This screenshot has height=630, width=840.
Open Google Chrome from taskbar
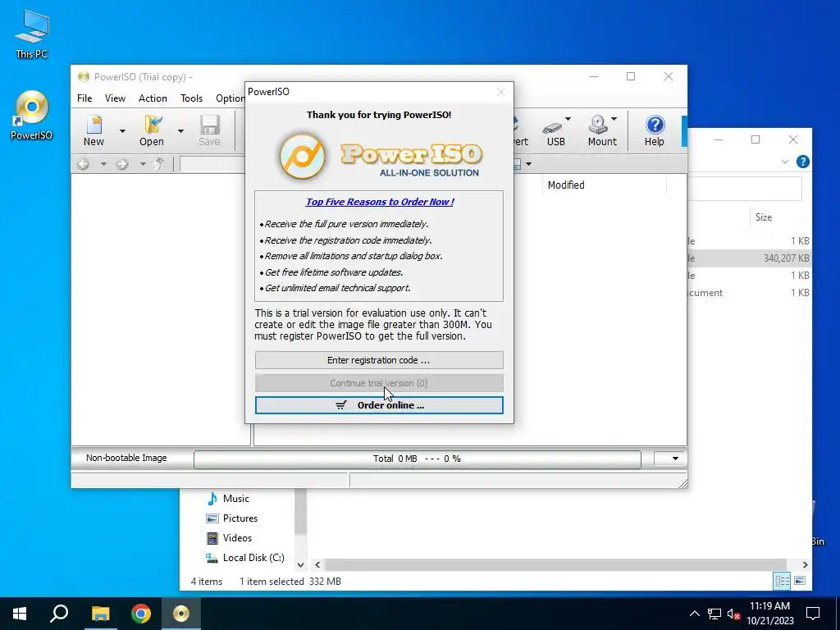pyautogui.click(x=141, y=614)
